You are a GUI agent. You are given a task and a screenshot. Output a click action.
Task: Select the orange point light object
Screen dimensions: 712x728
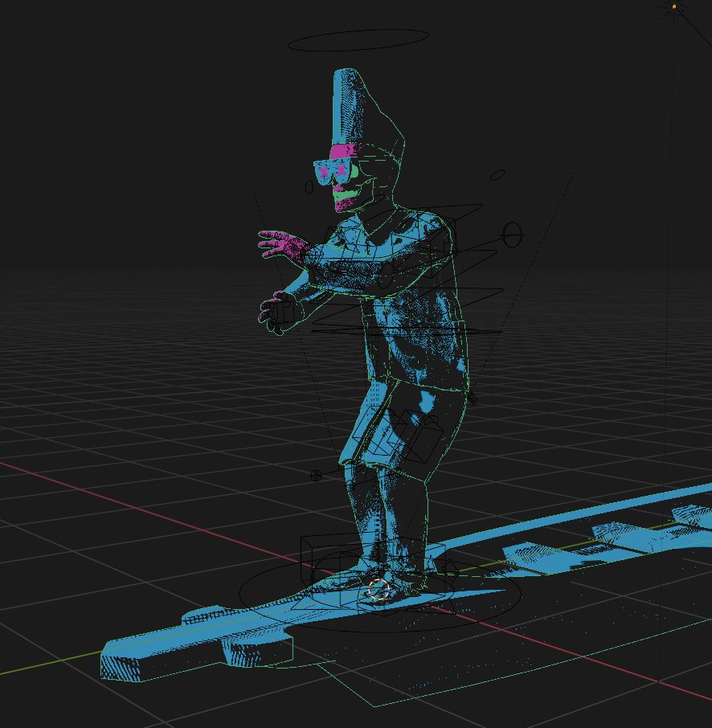click(674, 6)
